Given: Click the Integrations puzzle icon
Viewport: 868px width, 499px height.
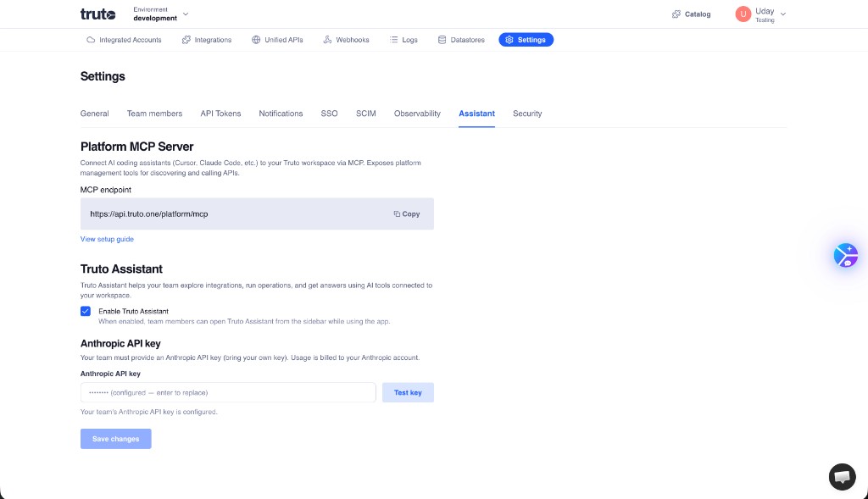Looking at the screenshot, I should coord(186,40).
